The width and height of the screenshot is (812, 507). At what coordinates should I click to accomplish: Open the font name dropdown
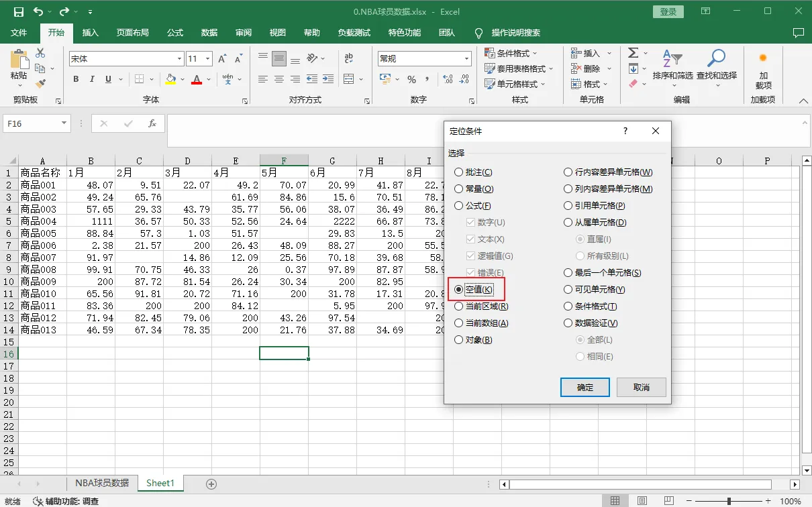coord(179,59)
